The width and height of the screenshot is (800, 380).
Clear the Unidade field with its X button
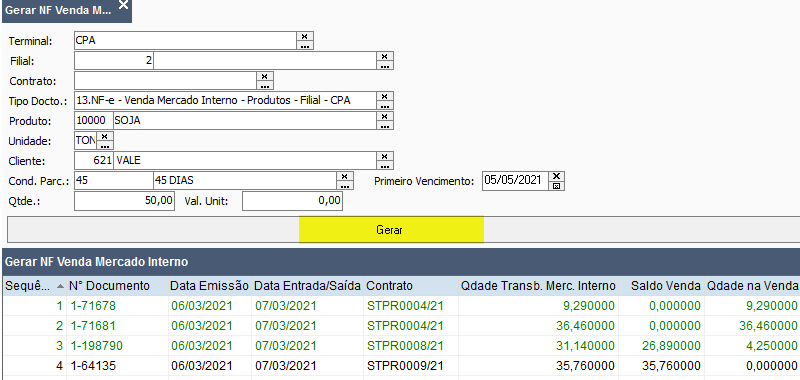click(105, 136)
